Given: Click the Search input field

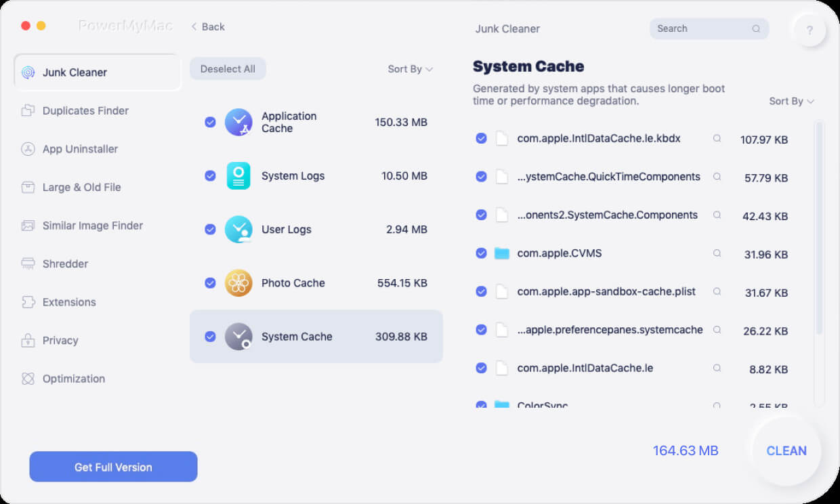Looking at the screenshot, I should 709,28.
